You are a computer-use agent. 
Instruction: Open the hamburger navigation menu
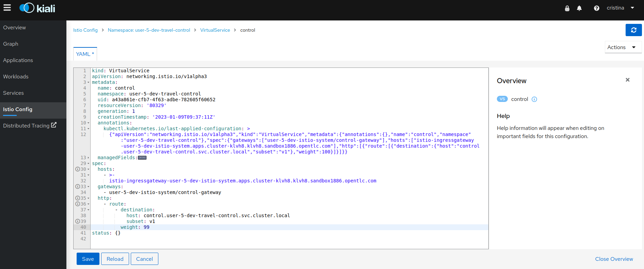pos(7,8)
